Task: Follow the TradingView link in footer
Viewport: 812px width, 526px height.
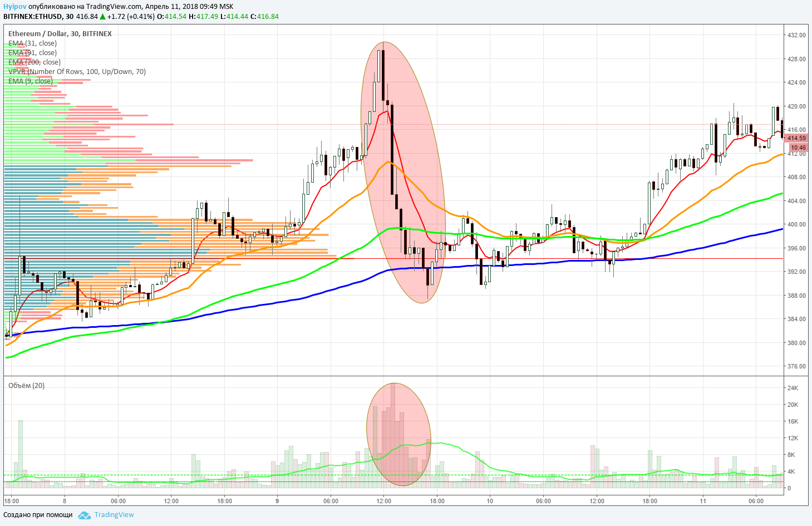Action: pos(114,515)
